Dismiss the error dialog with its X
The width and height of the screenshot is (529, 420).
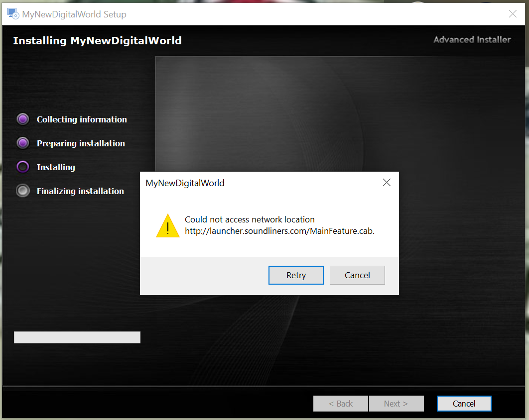[387, 182]
